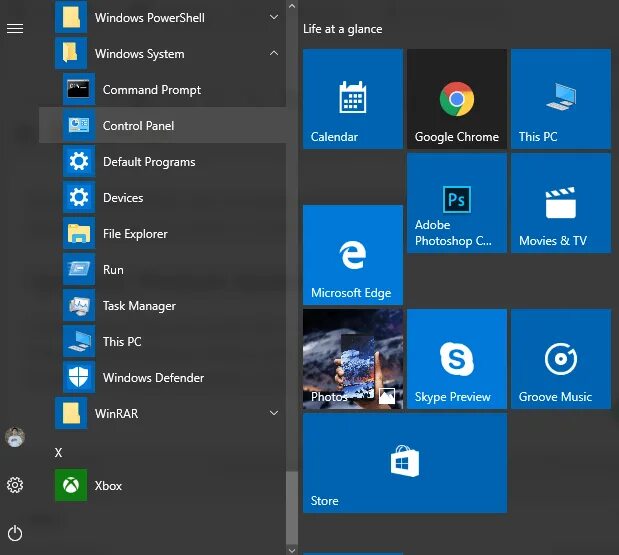This screenshot has height=555, width=619.
Task: Click the Run dialog icon
Action: (x=79, y=269)
